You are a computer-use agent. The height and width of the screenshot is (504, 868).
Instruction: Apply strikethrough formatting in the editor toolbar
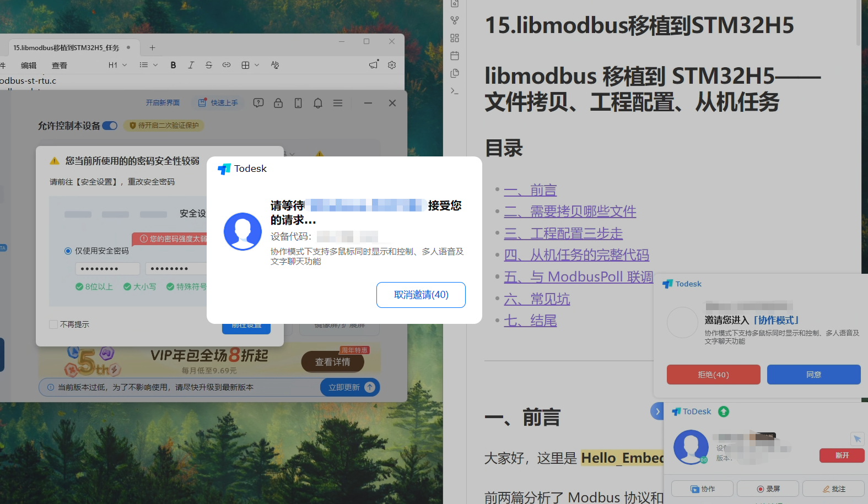208,65
